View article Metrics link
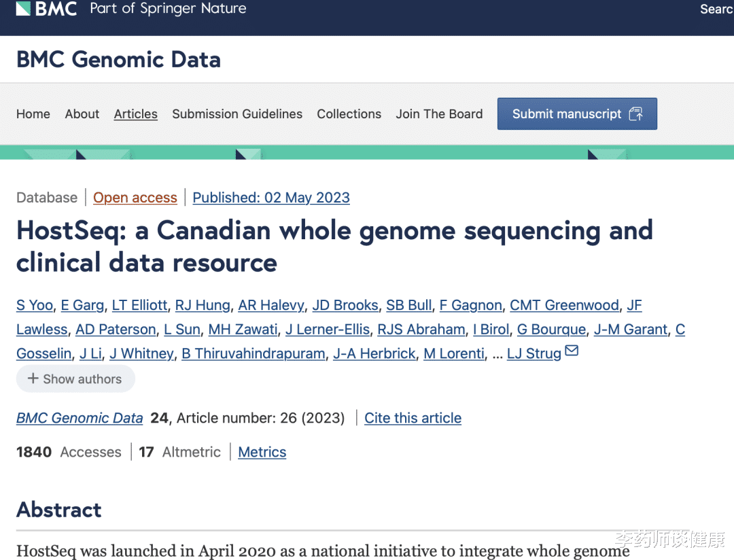 [262, 452]
